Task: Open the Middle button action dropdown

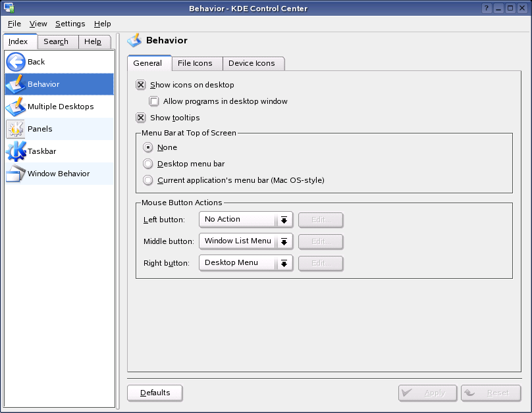Action: tap(246, 241)
